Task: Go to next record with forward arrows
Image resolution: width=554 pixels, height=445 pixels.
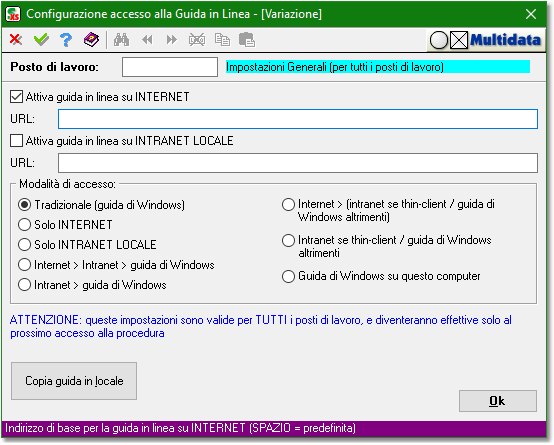Action: tap(172, 40)
